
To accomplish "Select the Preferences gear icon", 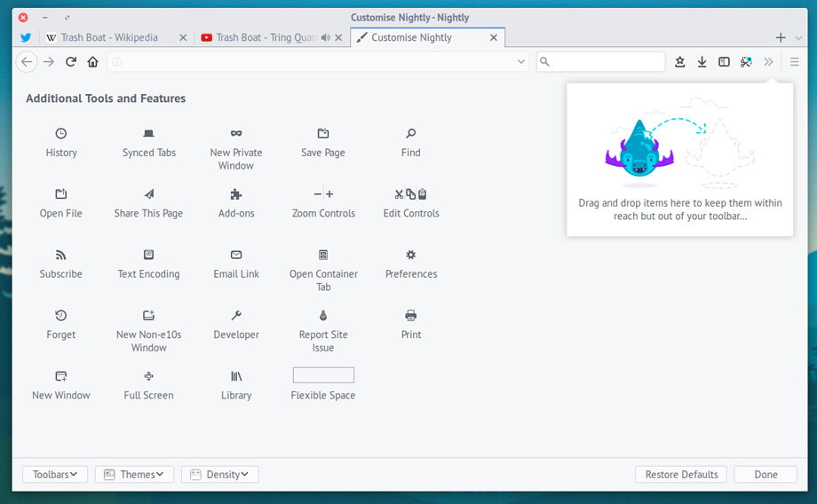I will [x=410, y=255].
